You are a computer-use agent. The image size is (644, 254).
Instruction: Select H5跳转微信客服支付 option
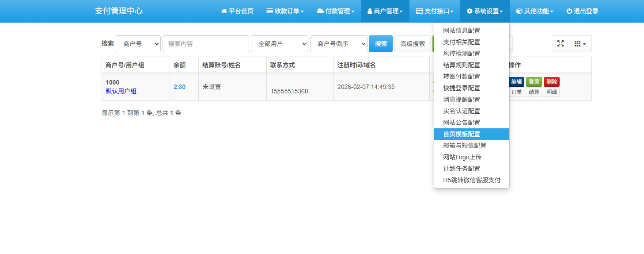click(471, 180)
